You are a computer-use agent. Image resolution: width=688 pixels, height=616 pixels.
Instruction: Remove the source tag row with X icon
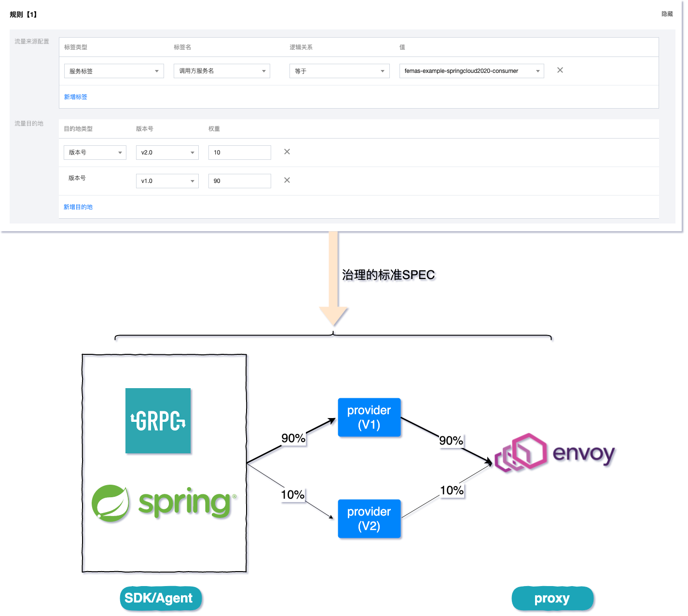coord(560,70)
